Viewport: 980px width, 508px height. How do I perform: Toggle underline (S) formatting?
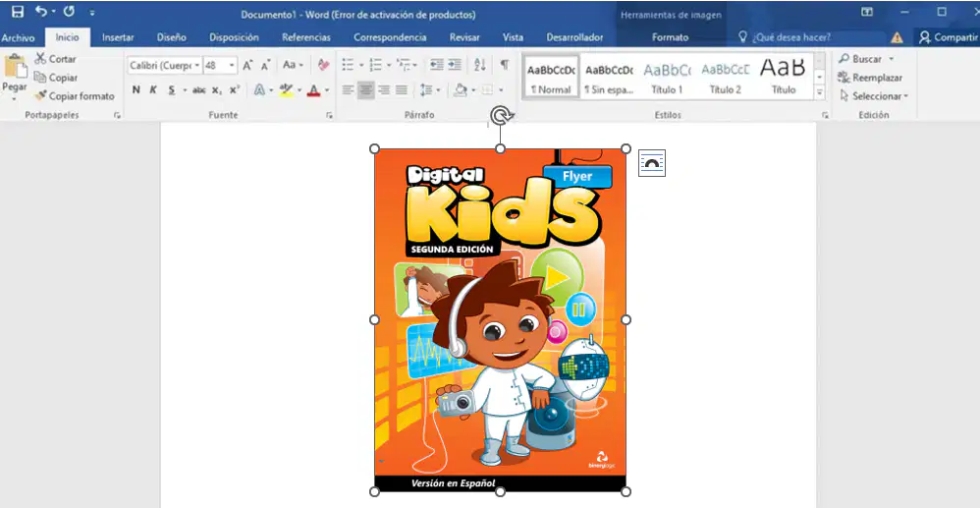tap(171, 90)
